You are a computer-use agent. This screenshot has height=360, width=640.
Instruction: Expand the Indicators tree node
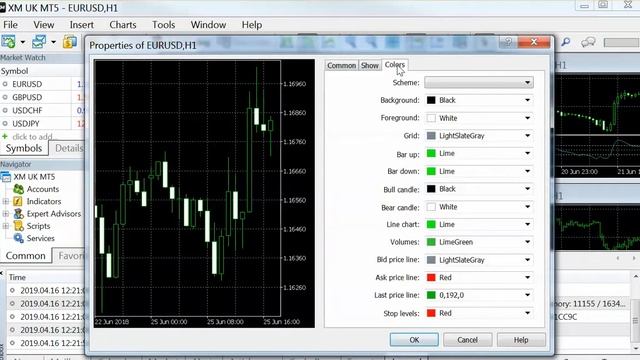pyautogui.click(x=6, y=201)
